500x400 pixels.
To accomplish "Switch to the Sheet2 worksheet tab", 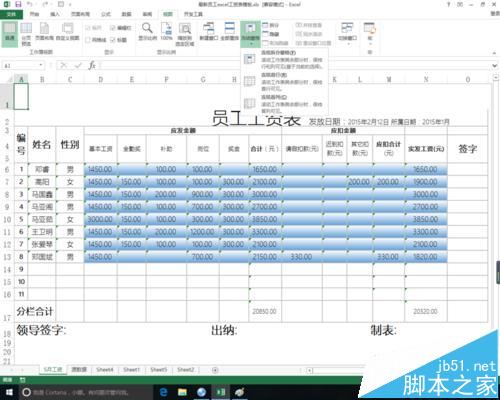I will coord(185,370).
